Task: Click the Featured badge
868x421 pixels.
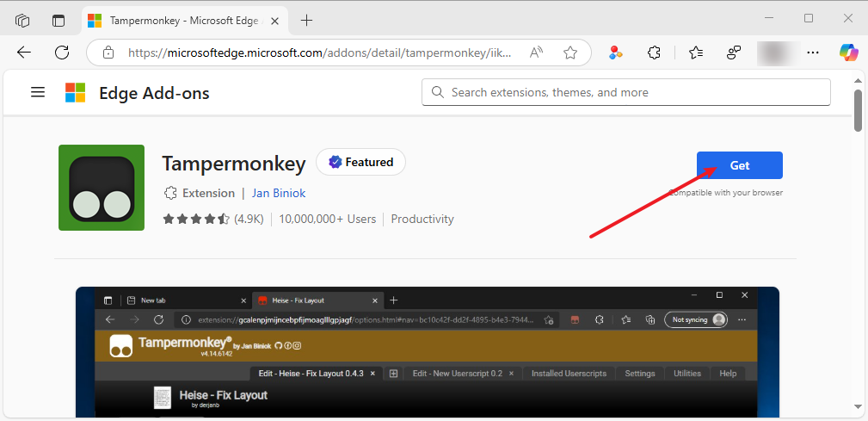Action: tap(360, 162)
